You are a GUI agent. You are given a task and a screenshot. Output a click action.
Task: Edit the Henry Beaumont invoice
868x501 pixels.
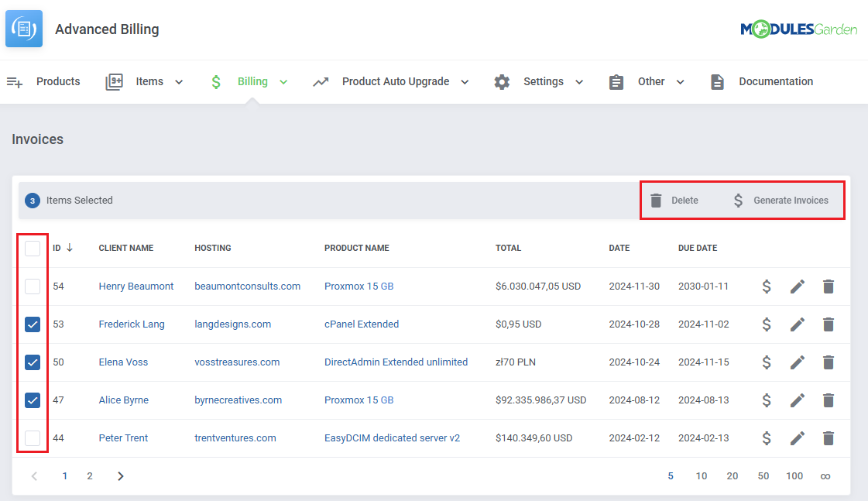point(797,287)
